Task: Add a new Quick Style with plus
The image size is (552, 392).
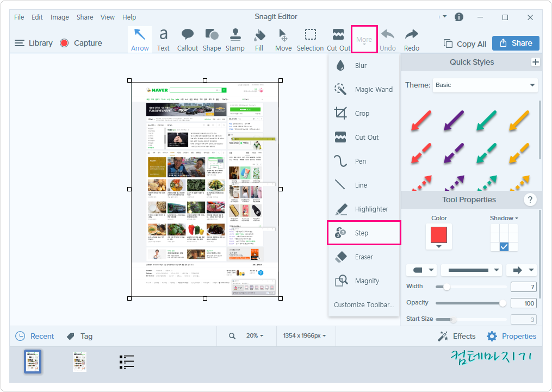Action: [x=535, y=63]
